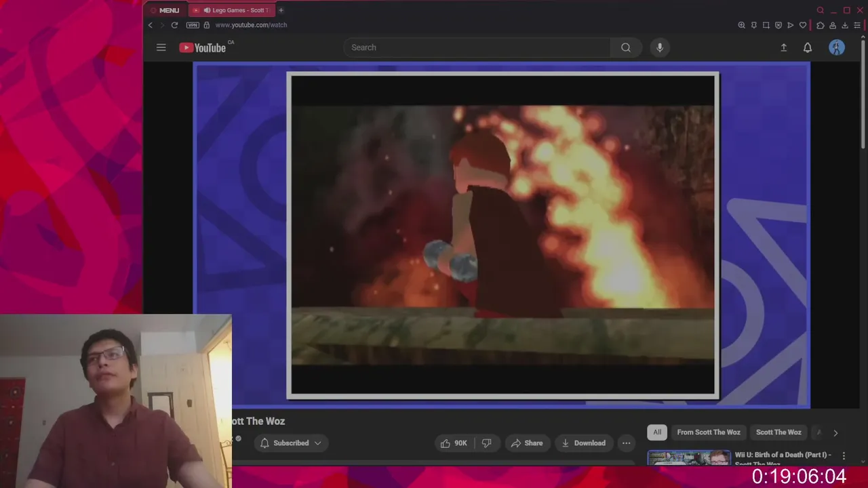The image size is (868, 488).
Task: Click the send/flow arrow icon
Action: coord(790,25)
